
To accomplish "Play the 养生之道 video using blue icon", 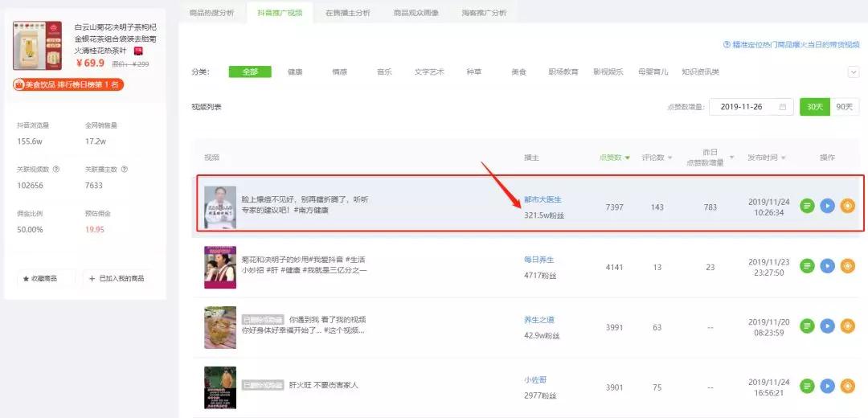I will pos(827,326).
